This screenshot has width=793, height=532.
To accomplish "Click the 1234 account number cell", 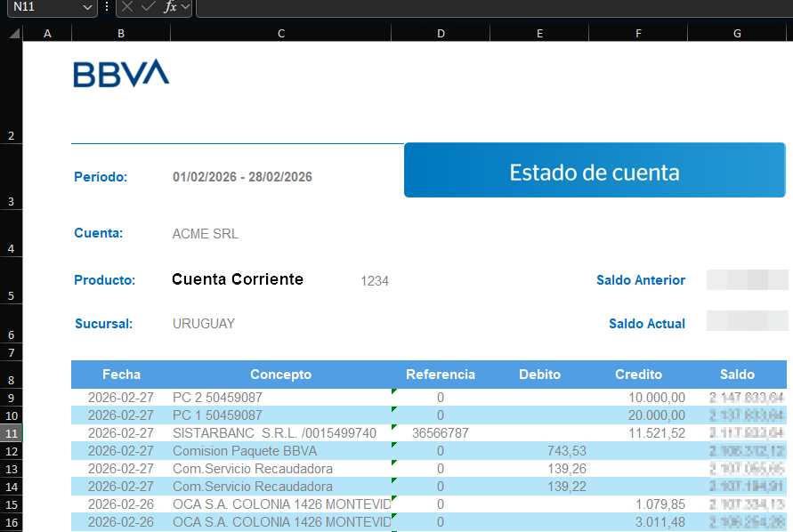I will (375, 280).
